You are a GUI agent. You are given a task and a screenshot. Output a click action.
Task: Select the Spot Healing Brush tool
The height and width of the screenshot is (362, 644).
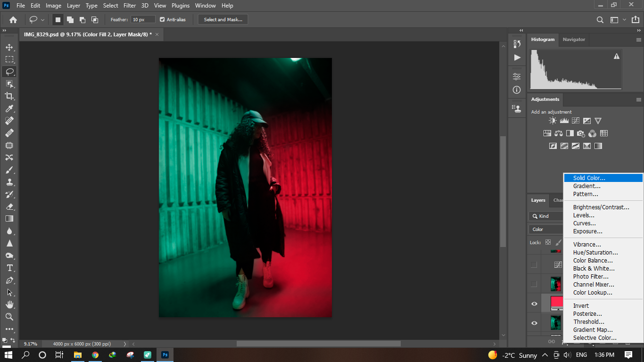(x=9, y=121)
